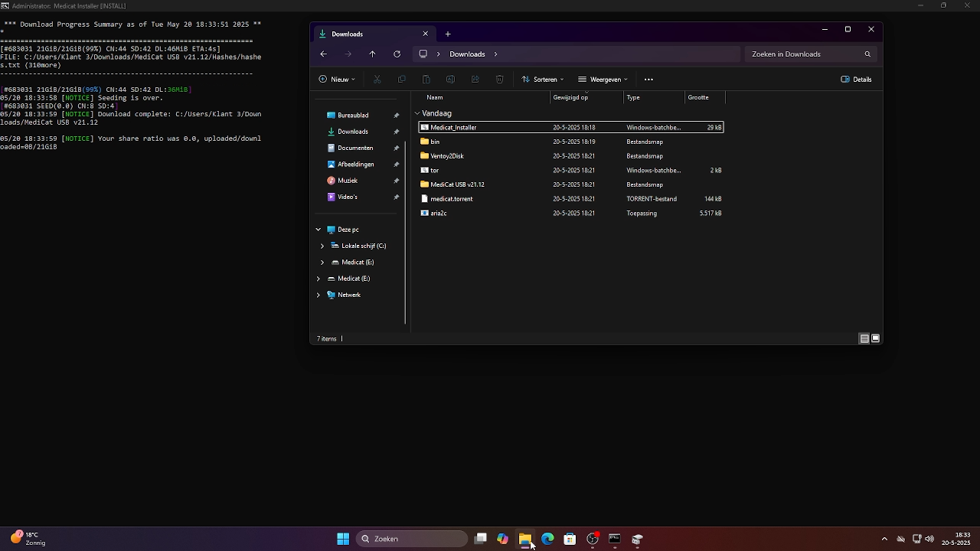This screenshot has width=980, height=551.
Task: Toggle the Details pane
Action: click(856, 80)
